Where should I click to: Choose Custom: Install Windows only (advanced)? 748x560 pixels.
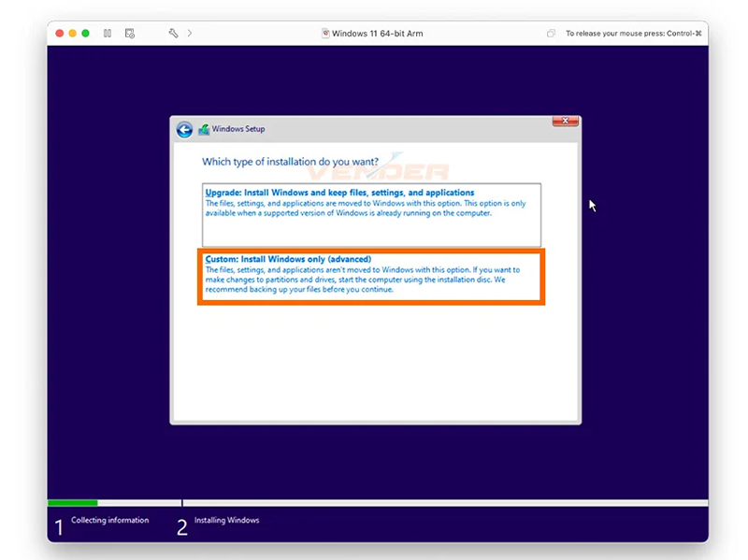coord(371,277)
